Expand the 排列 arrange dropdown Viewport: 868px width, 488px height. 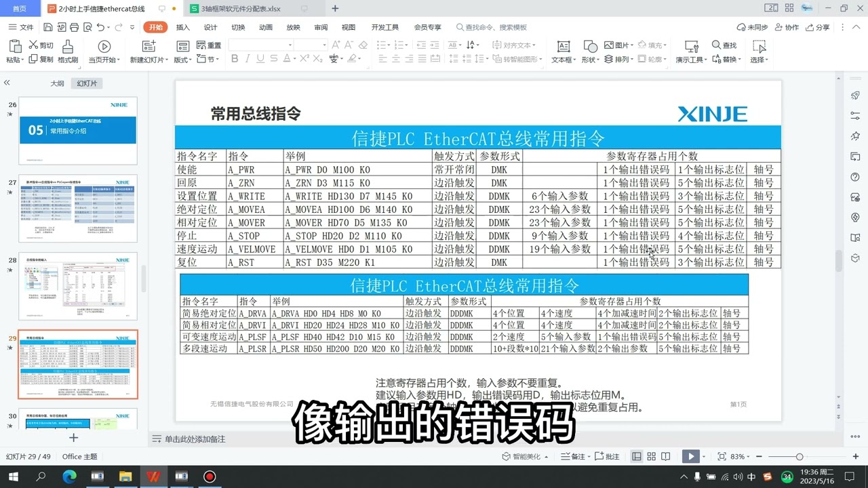coord(633,60)
